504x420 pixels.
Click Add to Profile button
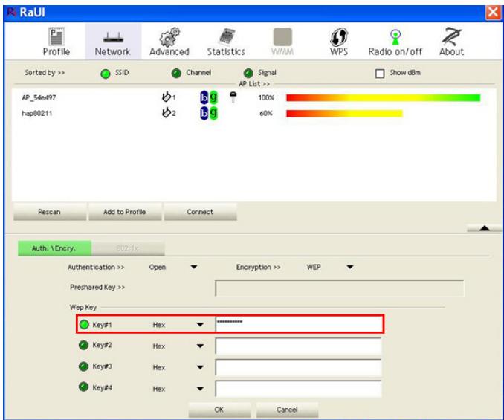pos(125,212)
